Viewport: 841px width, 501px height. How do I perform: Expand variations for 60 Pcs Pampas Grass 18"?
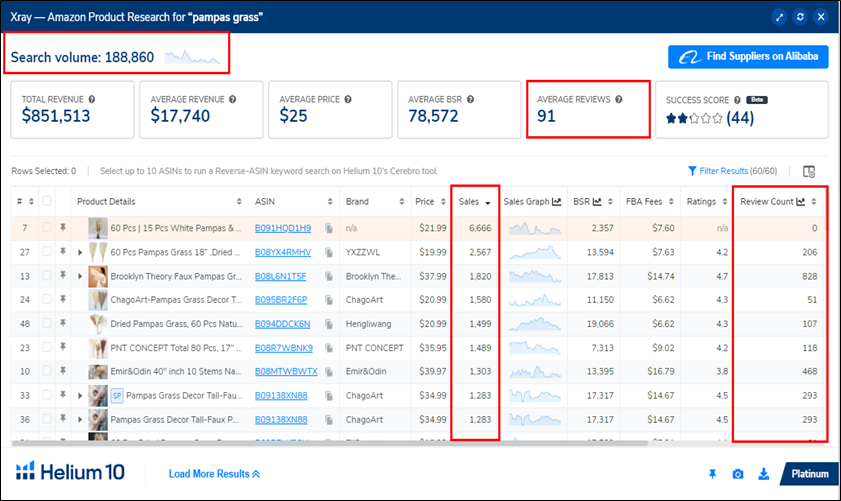tap(80, 252)
